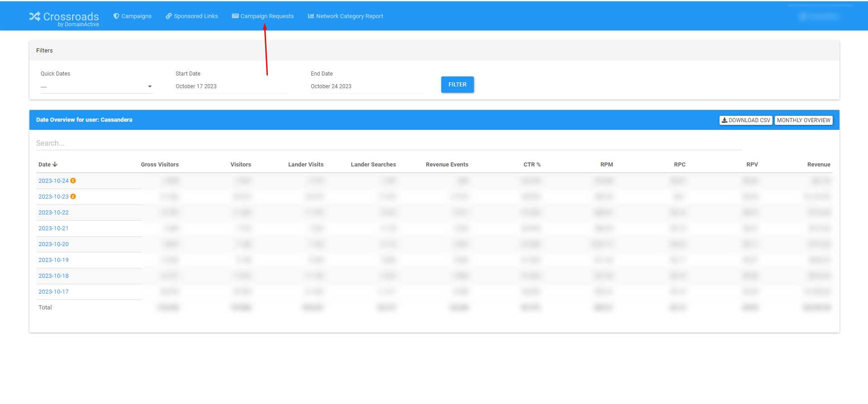Sort by the Lander Visits column header

(306, 164)
